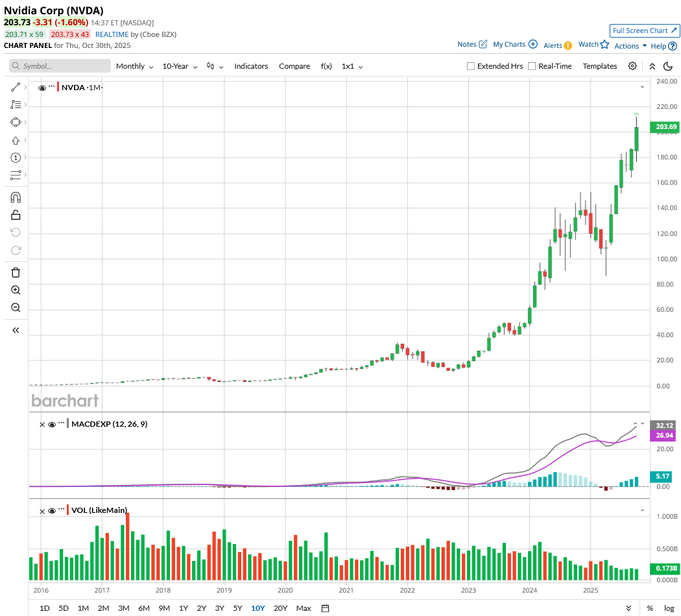Open the 10-Year period dropdown
Screen dimensions: 681x616
coord(180,66)
